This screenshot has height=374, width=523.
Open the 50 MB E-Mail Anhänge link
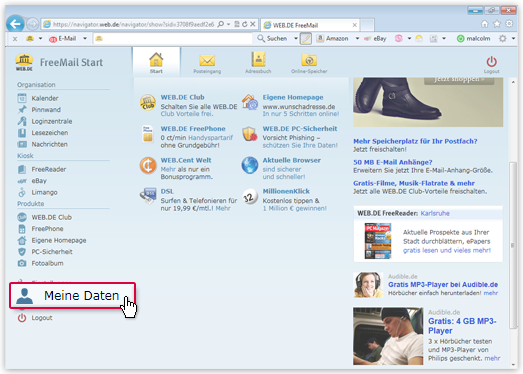(393, 162)
